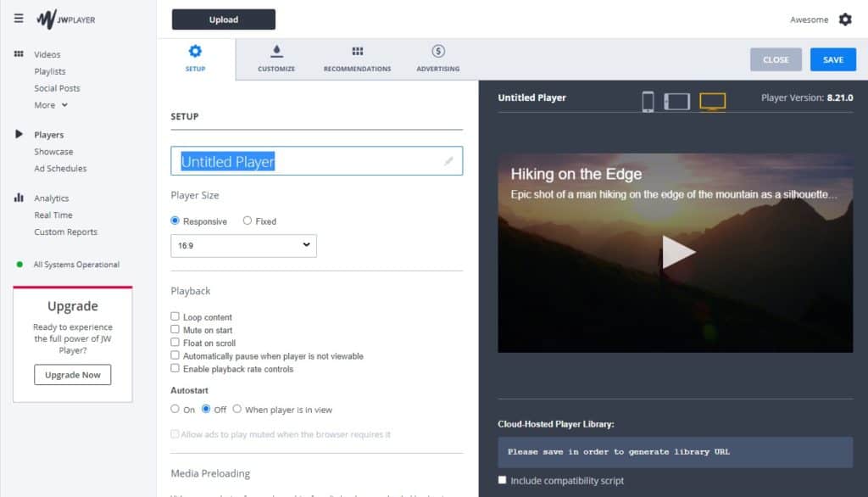Viewport: 868px width, 497px height.
Task: Switch preview to desktop monitor icon
Action: [712, 102]
